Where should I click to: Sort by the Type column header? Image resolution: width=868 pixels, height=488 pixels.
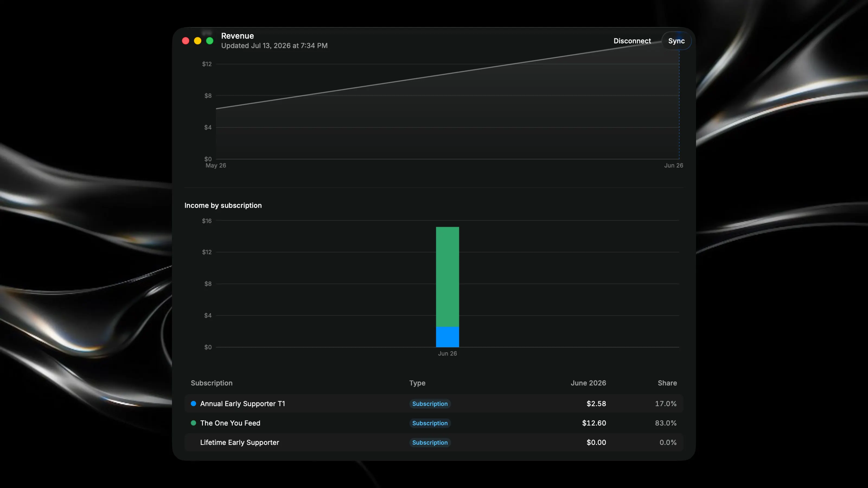click(417, 383)
